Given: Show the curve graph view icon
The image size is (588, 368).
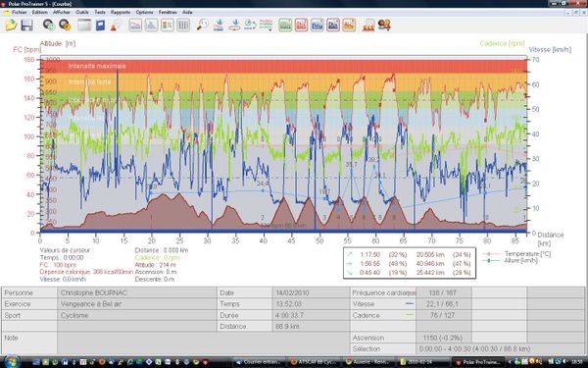Looking at the screenshot, I should [135, 26].
